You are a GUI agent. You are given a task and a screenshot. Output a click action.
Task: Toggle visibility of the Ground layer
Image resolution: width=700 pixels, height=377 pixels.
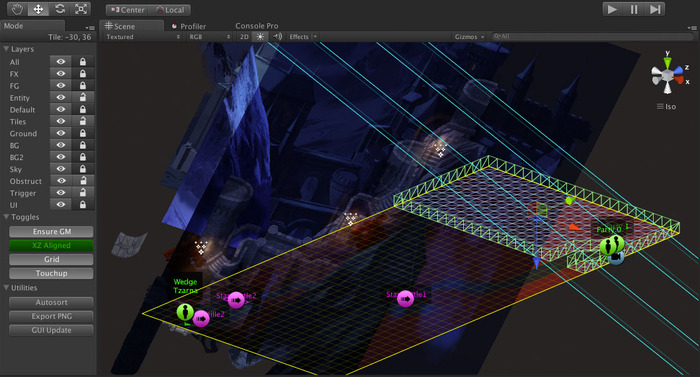61,133
